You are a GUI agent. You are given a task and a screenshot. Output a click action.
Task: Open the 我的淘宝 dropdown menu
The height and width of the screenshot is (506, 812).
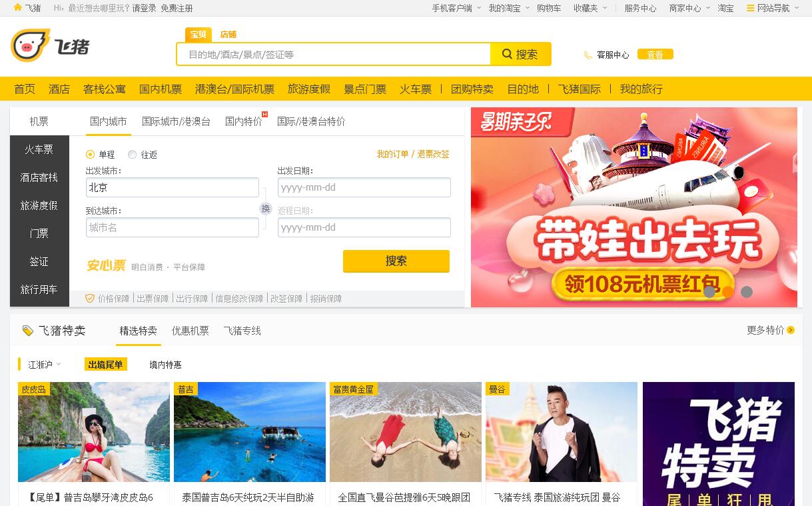point(509,8)
